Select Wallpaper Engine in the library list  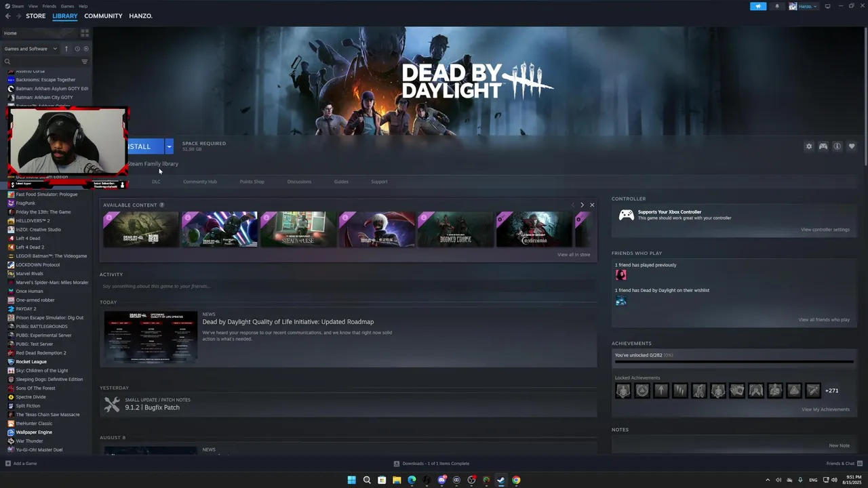point(34,432)
